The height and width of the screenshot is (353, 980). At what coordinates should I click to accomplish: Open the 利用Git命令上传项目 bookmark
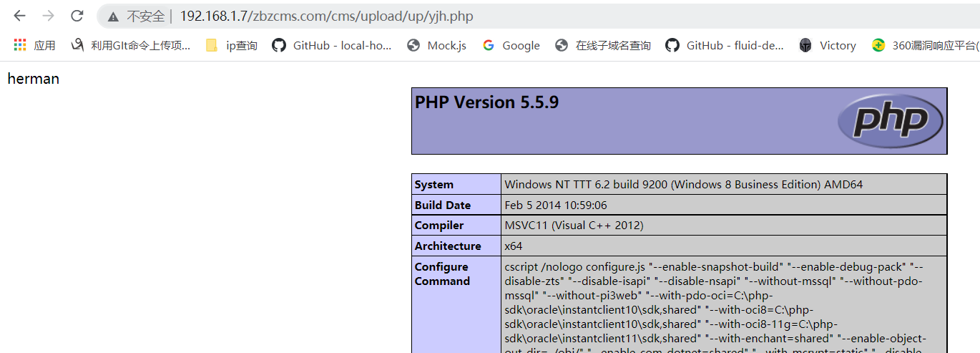(x=131, y=45)
